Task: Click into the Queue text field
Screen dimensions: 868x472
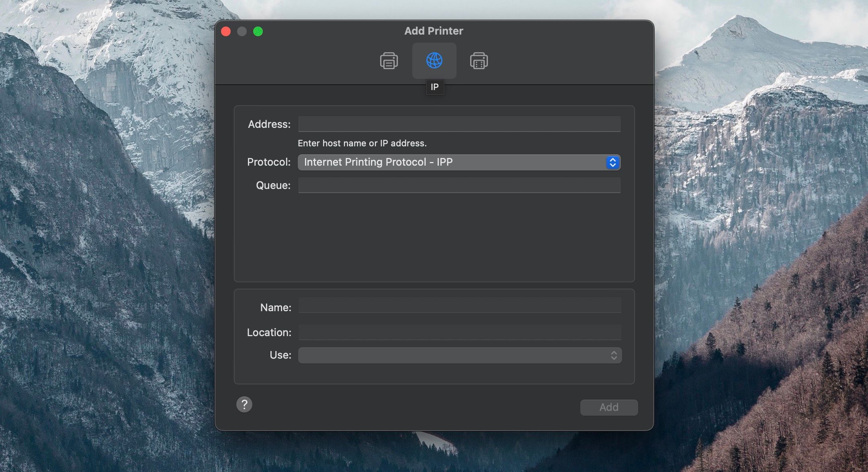Action: [459, 185]
